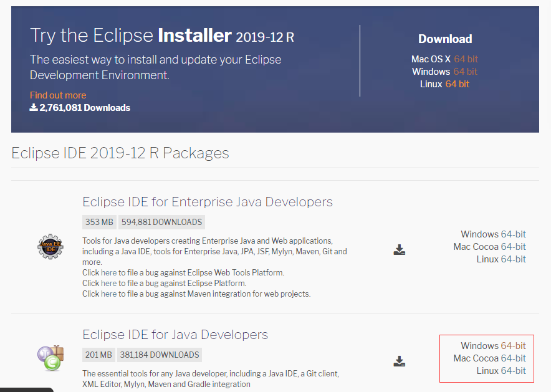The image size is (551, 392).
Task: Click here to file a bug against Eclipse Web Tools Platform
Action: coord(108,272)
